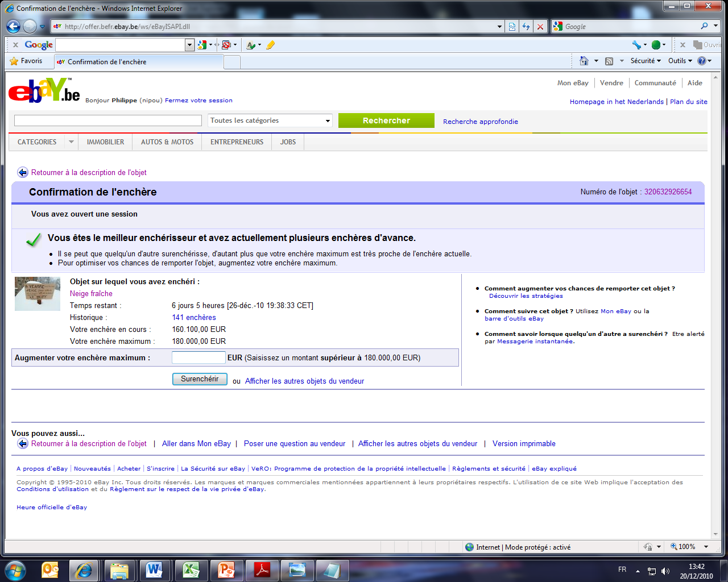Open the 100% zoom level dropdown
The height and width of the screenshot is (582, 728).
[706, 547]
